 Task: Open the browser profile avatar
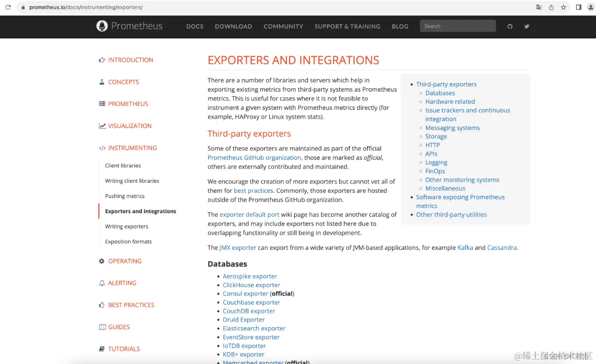click(591, 7)
